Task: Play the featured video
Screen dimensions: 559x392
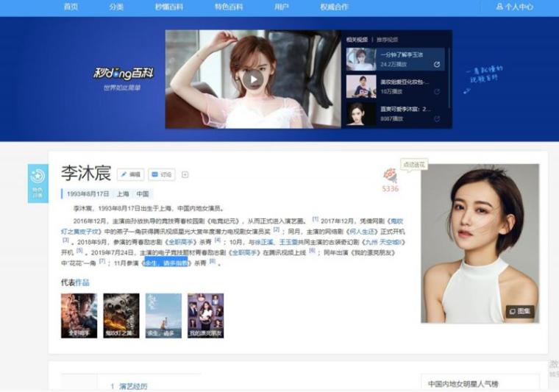Action: tap(252, 79)
